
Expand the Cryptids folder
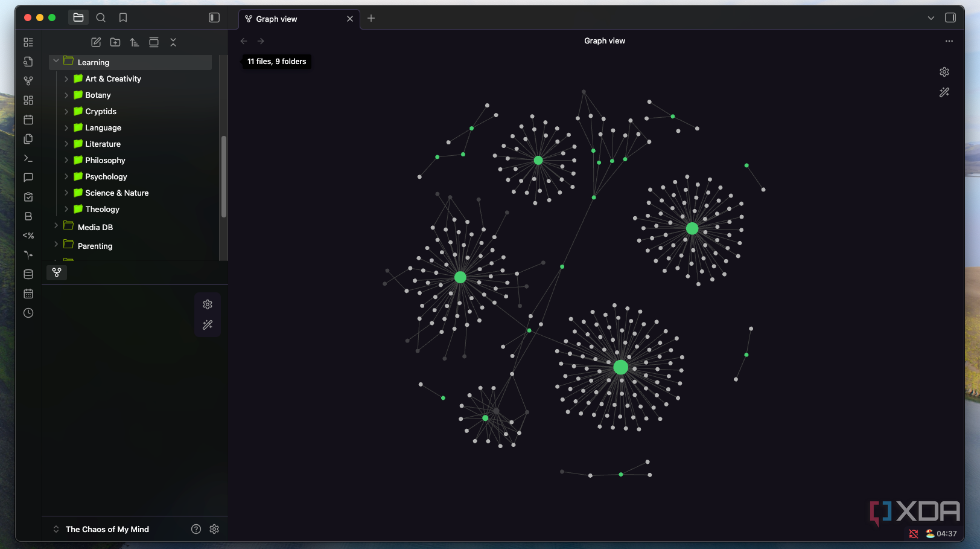tap(66, 111)
